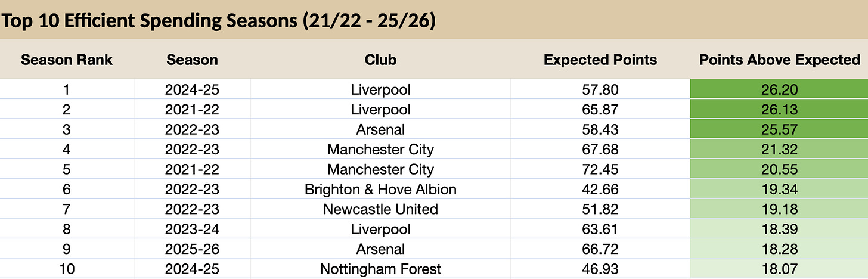This screenshot has width=868, height=279.
Task: Select the Brighton & Hove Albion club cell
Action: (x=380, y=190)
